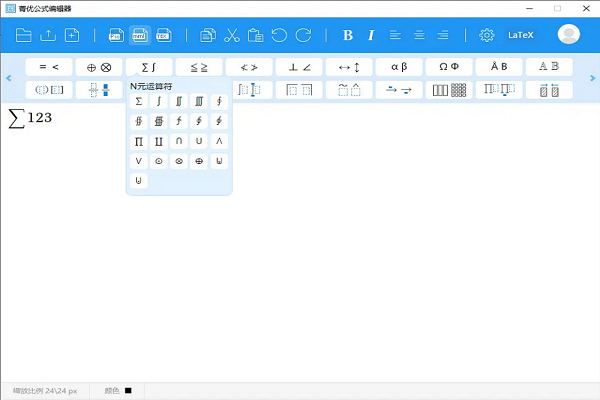
Task: Insert the single integral ∫ symbol
Action: tap(159, 101)
